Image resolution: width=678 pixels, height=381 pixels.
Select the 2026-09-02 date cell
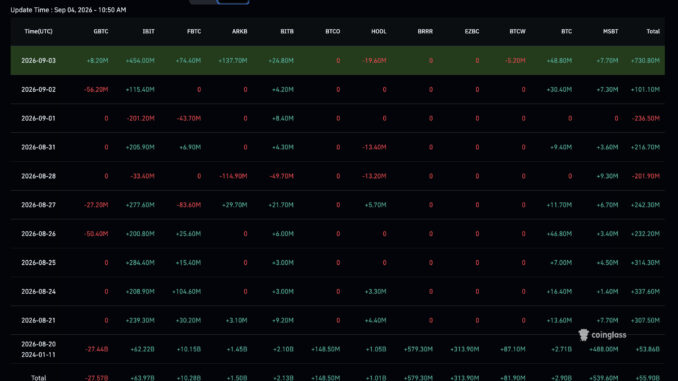click(x=38, y=90)
